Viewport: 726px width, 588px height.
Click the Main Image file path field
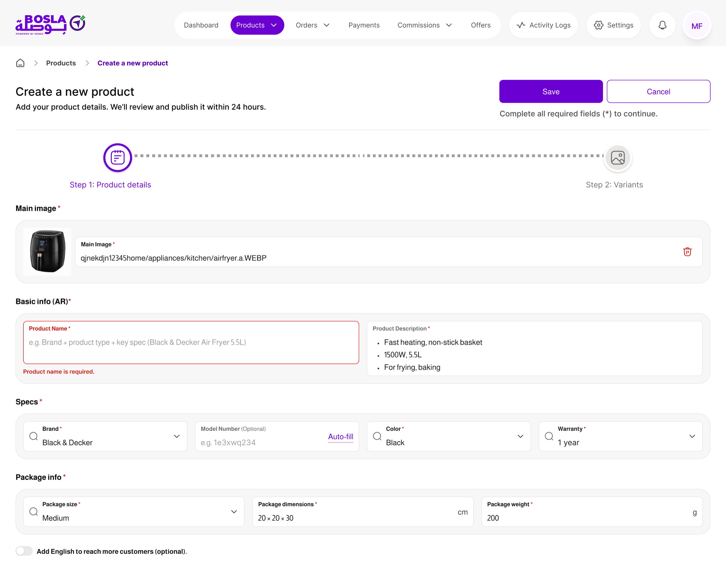(389, 252)
